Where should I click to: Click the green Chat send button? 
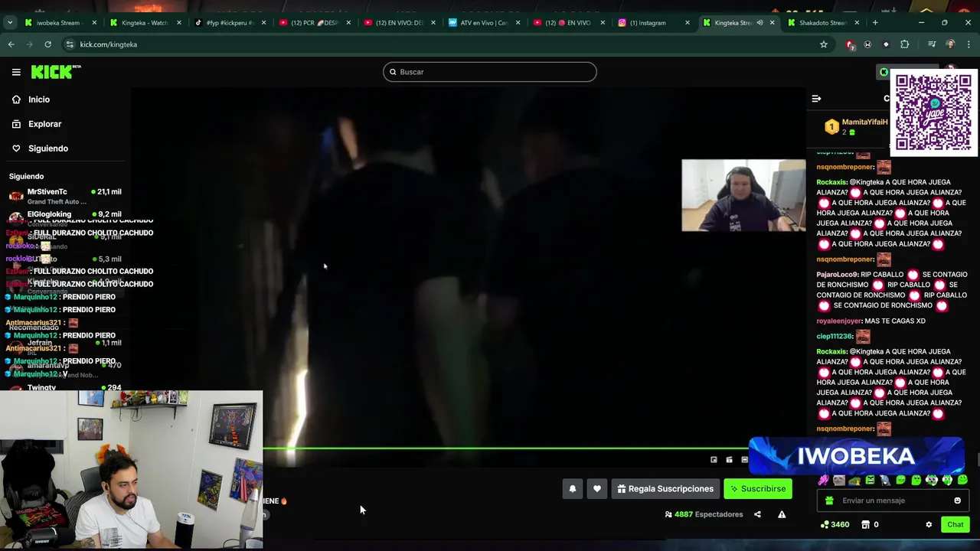tap(955, 525)
